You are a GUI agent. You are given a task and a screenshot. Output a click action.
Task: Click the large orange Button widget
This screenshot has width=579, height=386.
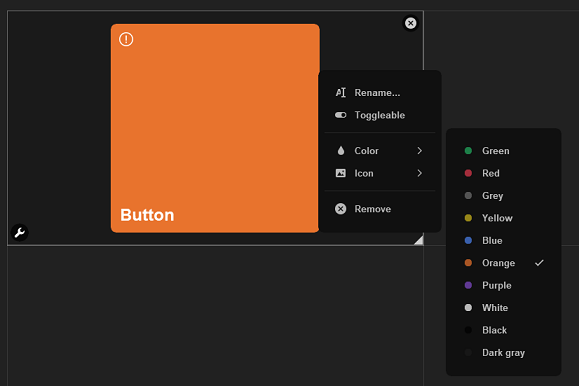tap(215, 128)
